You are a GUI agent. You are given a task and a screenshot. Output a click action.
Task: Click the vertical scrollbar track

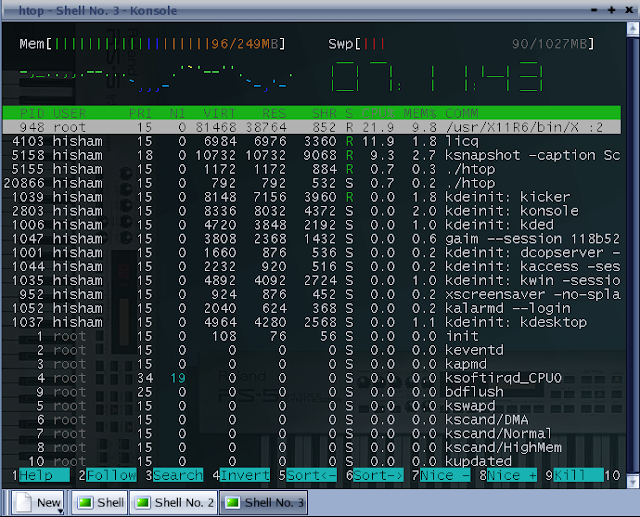[x=633, y=255]
